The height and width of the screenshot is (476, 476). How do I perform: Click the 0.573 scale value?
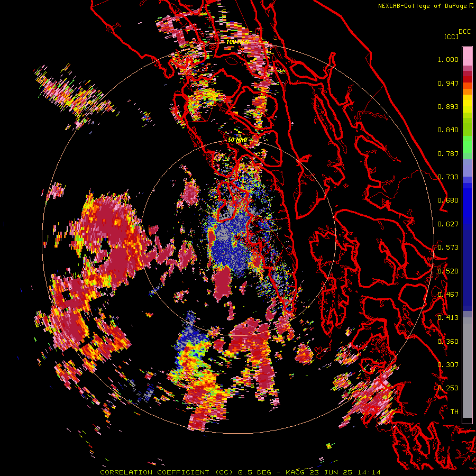pyautogui.click(x=448, y=248)
